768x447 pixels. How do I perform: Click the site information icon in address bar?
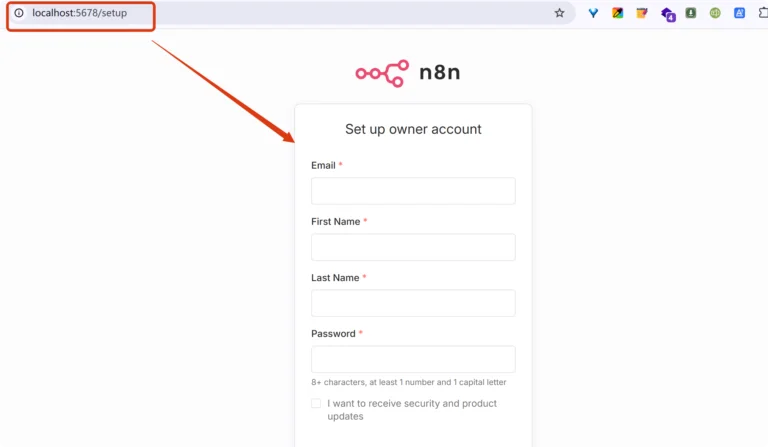pyautogui.click(x=18, y=13)
